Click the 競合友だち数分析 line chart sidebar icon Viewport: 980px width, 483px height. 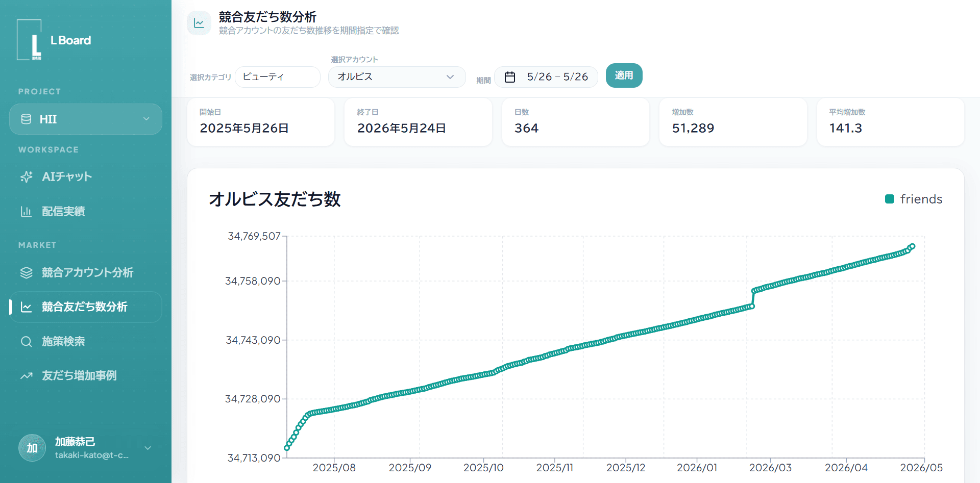tap(26, 307)
